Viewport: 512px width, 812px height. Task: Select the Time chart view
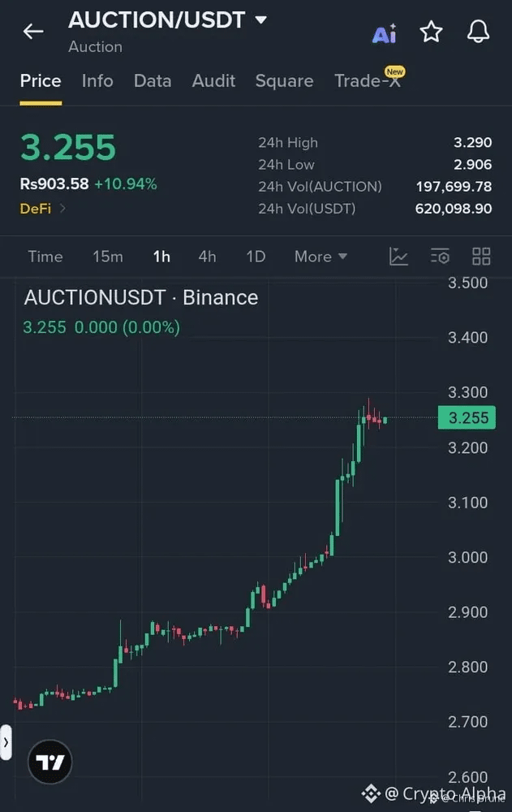tap(45, 257)
